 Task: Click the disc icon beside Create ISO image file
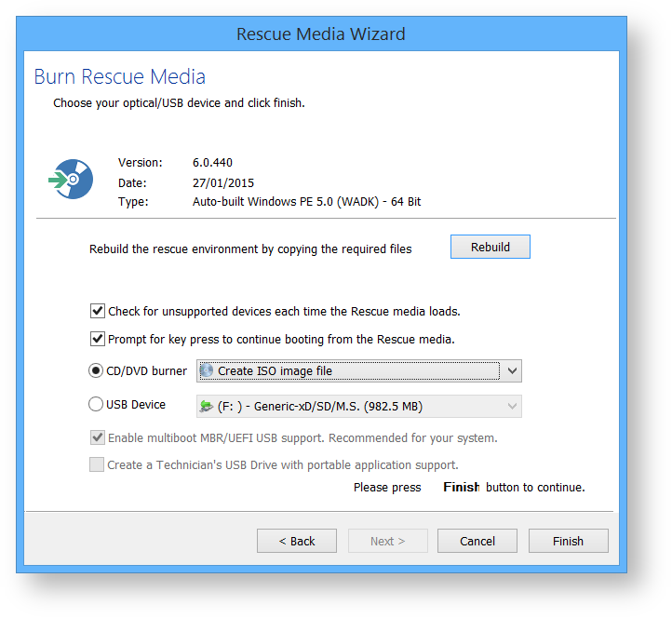point(207,371)
